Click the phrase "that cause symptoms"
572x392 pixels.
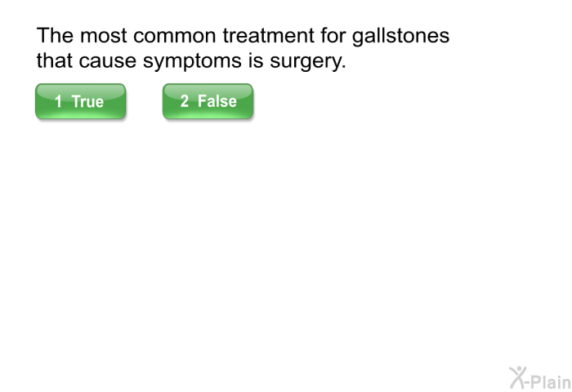point(139,60)
